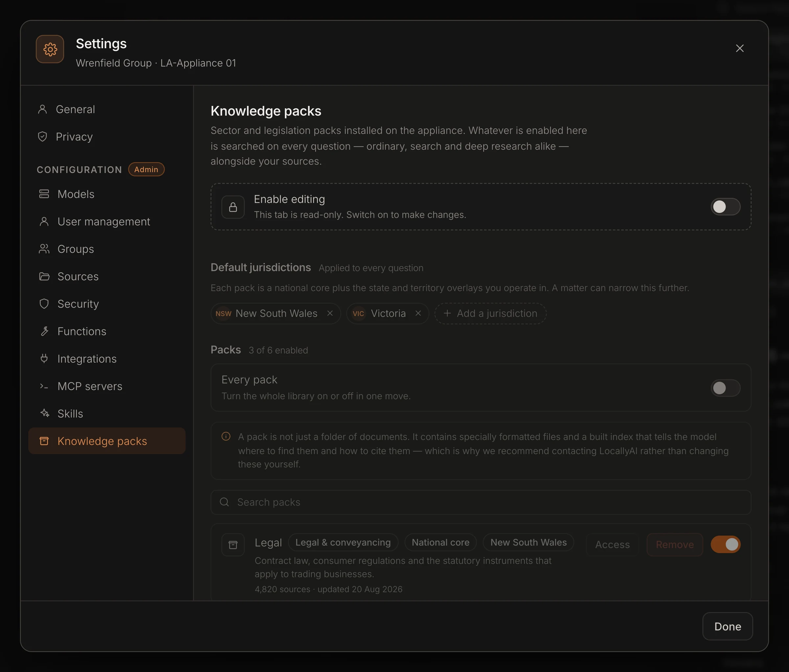Add a jurisdiction
Viewport: 789px width, 672px height.
click(x=490, y=313)
